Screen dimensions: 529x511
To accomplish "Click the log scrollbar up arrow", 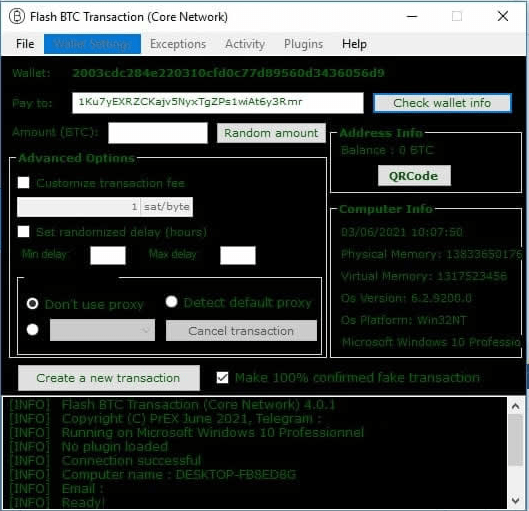I will pos(515,406).
